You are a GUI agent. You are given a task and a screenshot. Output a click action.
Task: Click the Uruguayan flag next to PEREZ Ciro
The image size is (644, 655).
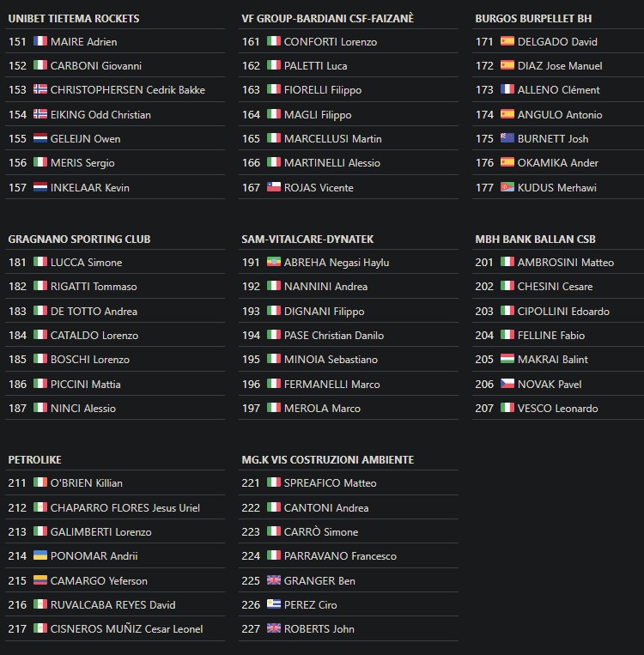pyautogui.click(x=274, y=603)
